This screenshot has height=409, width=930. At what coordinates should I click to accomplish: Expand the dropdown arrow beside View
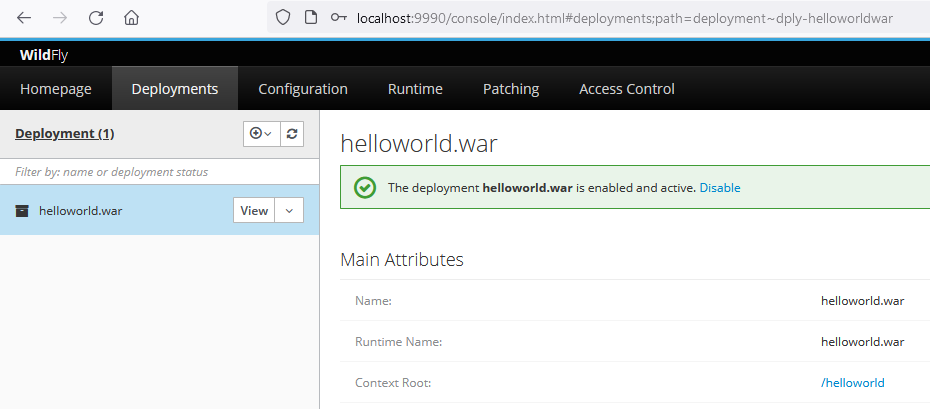click(x=289, y=210)
